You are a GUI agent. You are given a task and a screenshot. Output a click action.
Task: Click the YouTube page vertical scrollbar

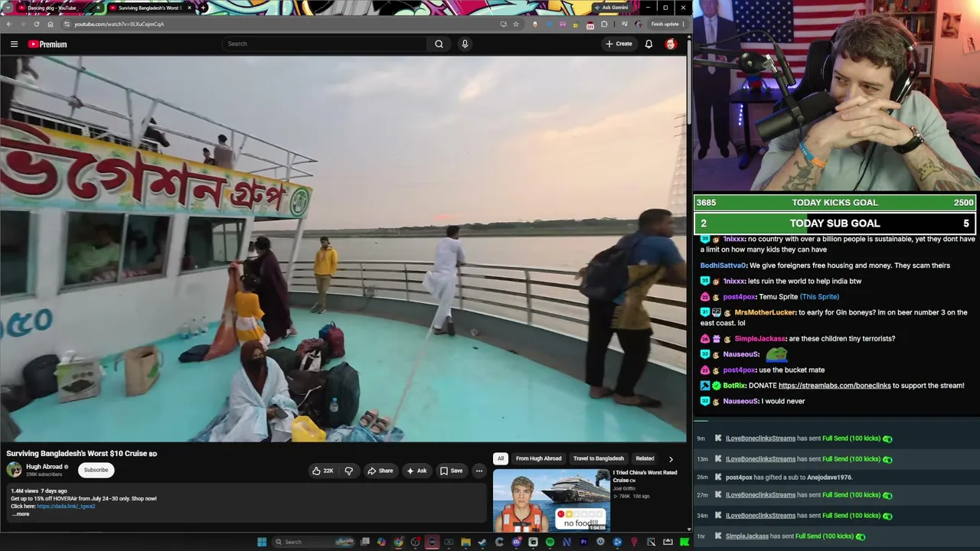coord(689,80)
